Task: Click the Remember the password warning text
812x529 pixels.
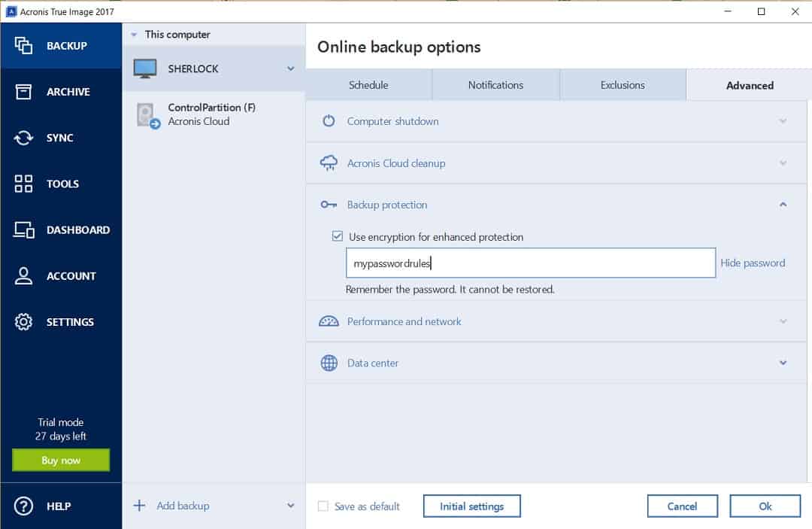Action: coord(450,289)
